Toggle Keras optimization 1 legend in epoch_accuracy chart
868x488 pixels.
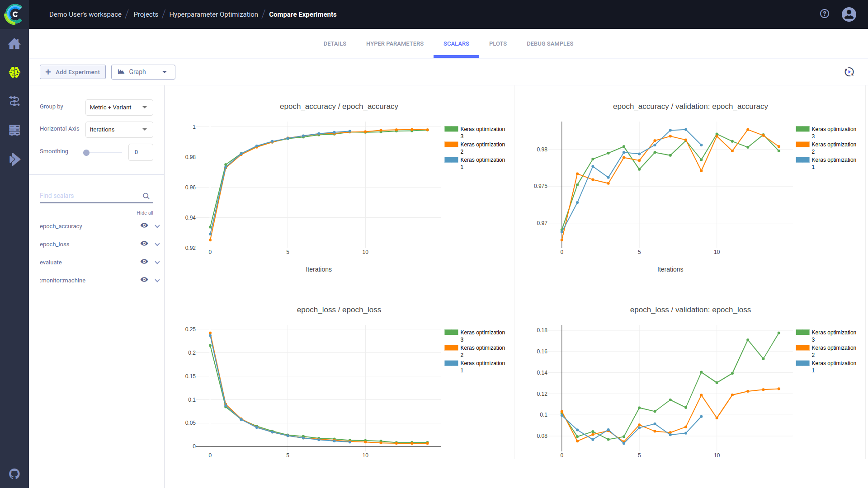(x=475, y=163)
